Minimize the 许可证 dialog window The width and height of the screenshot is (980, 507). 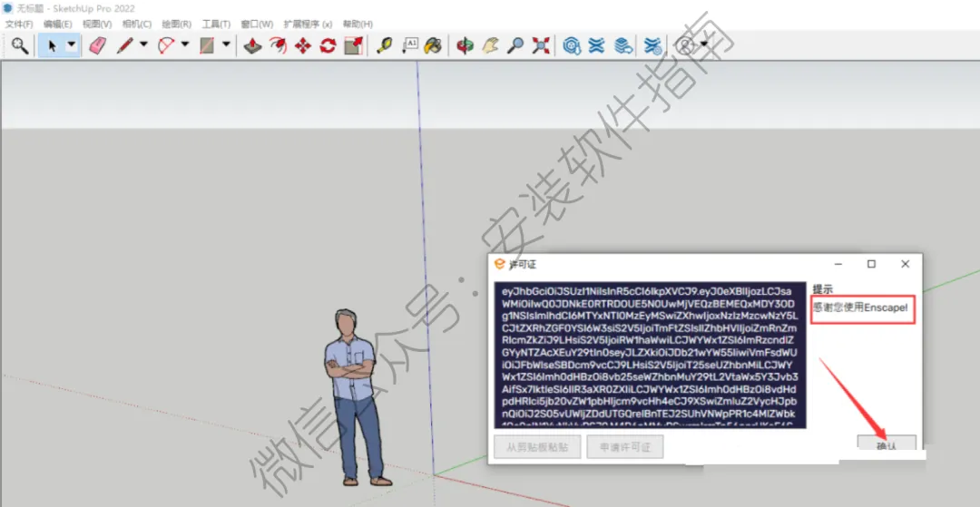(838, 264)
